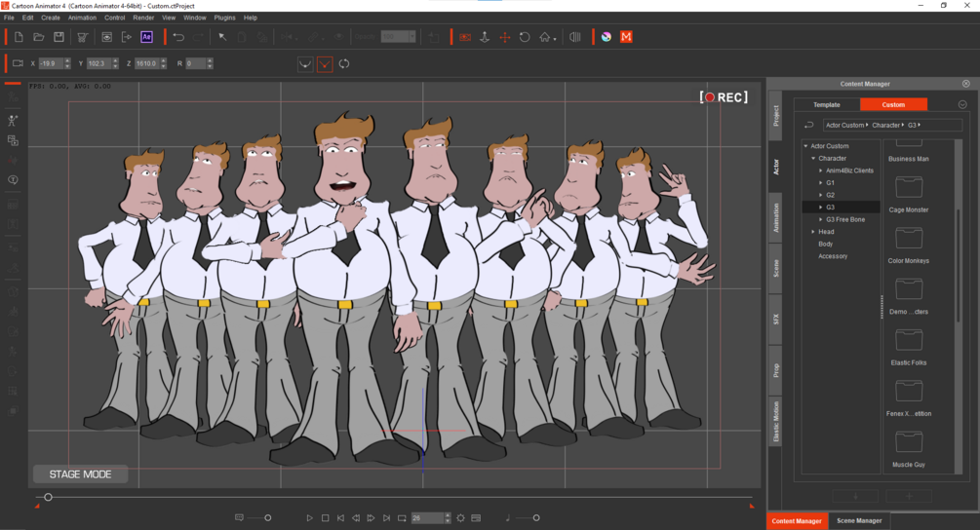Switch to the Custom tab

click(893, 105)
